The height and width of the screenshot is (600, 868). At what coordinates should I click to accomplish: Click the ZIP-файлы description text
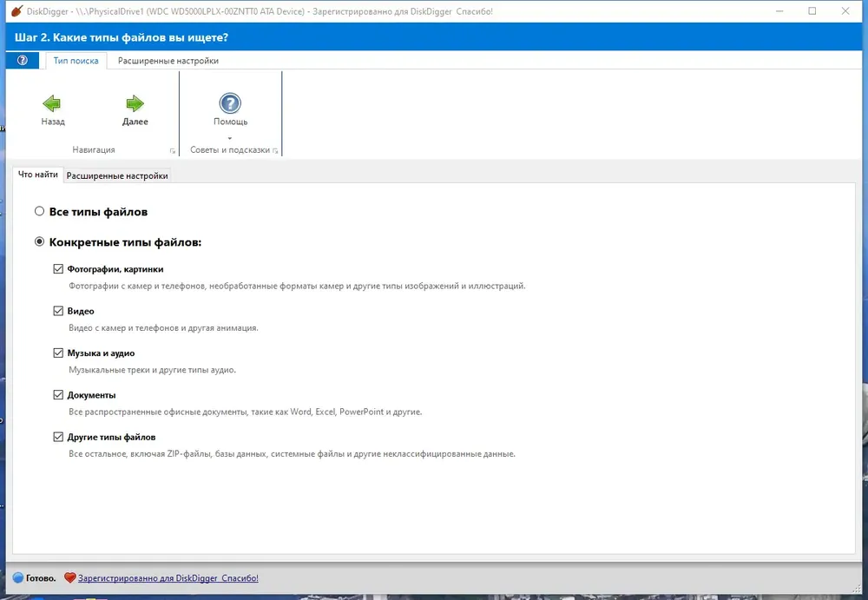pos(292,454)
